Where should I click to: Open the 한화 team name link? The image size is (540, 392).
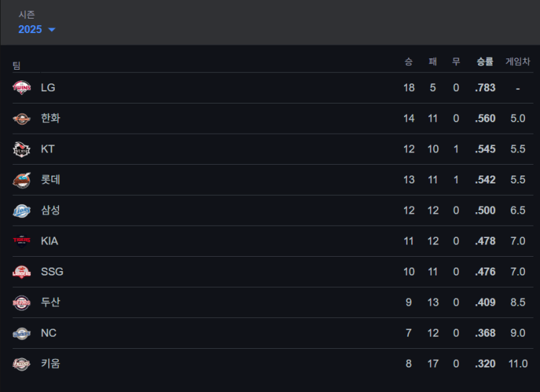tap(50, 119)
